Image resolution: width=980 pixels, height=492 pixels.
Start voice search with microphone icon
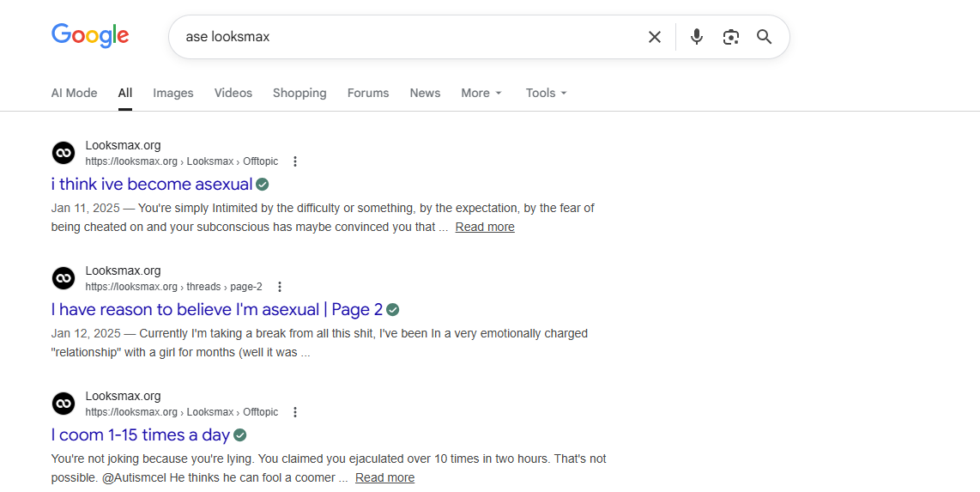[697, 37]
